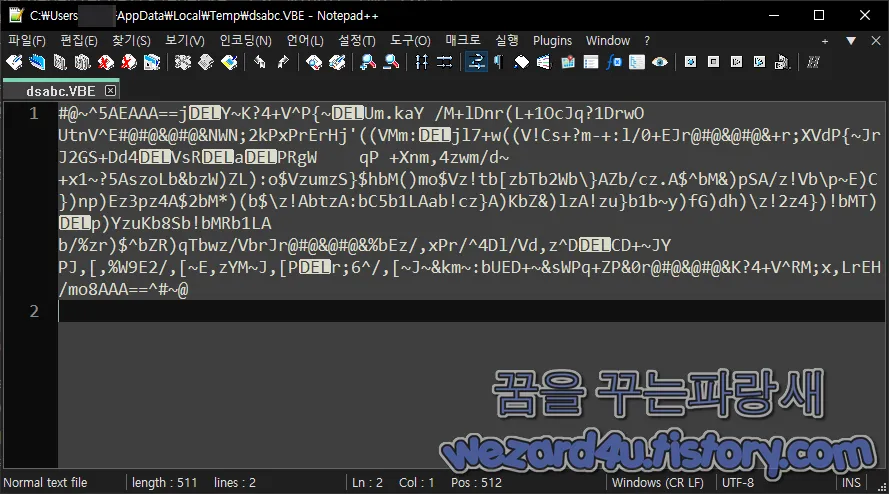Save the document with the Save icon
This screenshot has width=889, height=494.
[x=60, y=62]
